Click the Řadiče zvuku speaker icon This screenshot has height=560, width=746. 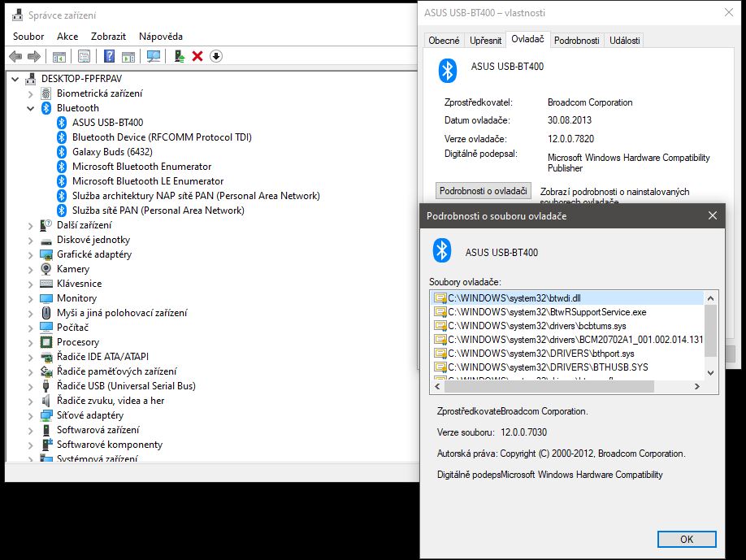46,401
